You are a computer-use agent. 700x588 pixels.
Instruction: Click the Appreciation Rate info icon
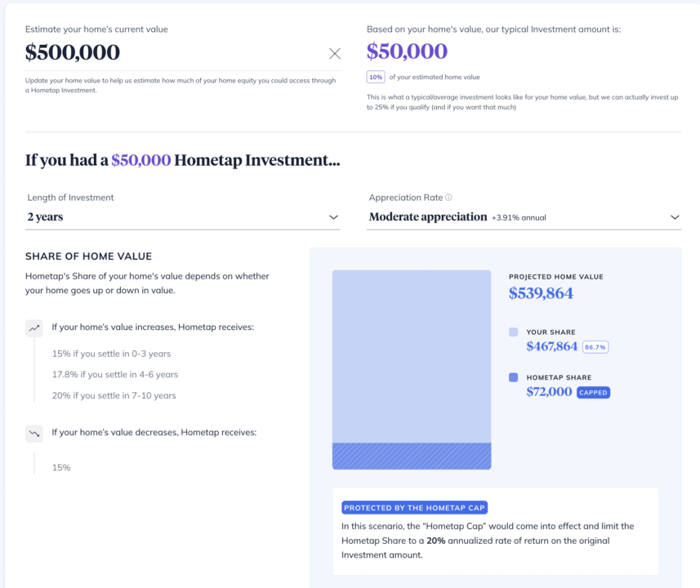point(448,198)
